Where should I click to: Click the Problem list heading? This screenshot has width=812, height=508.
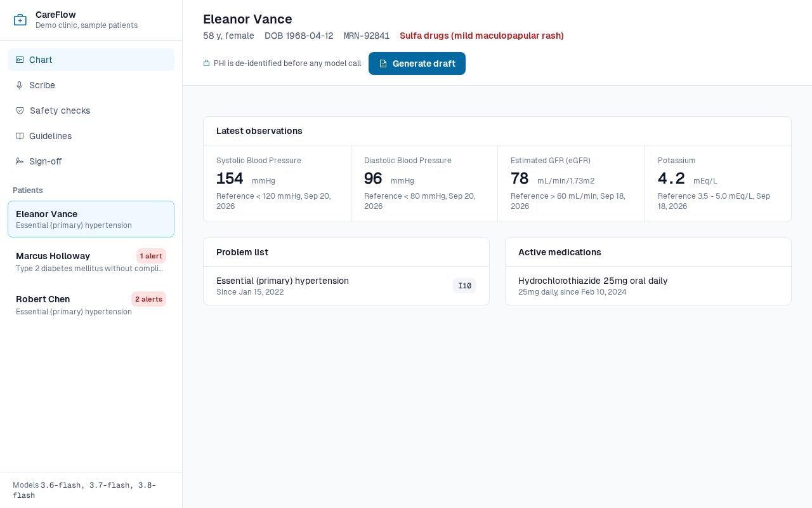click(x=242, y=252)
